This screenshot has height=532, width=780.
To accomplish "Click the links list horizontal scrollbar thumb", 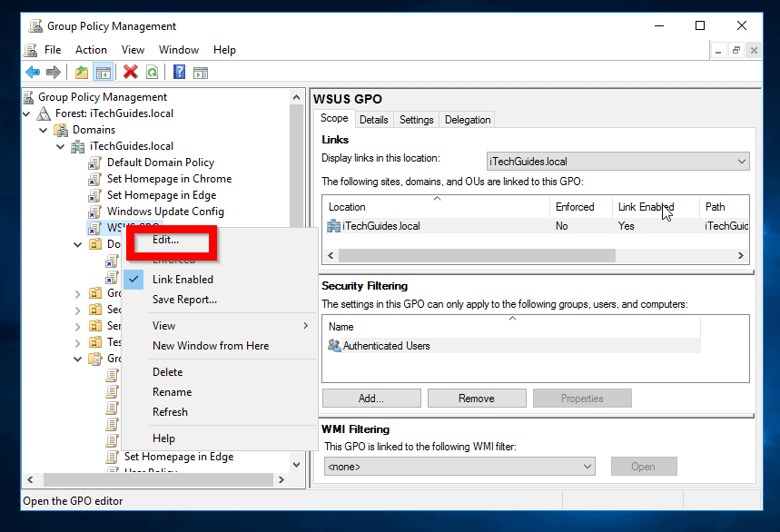I will [x=477, y=255].
